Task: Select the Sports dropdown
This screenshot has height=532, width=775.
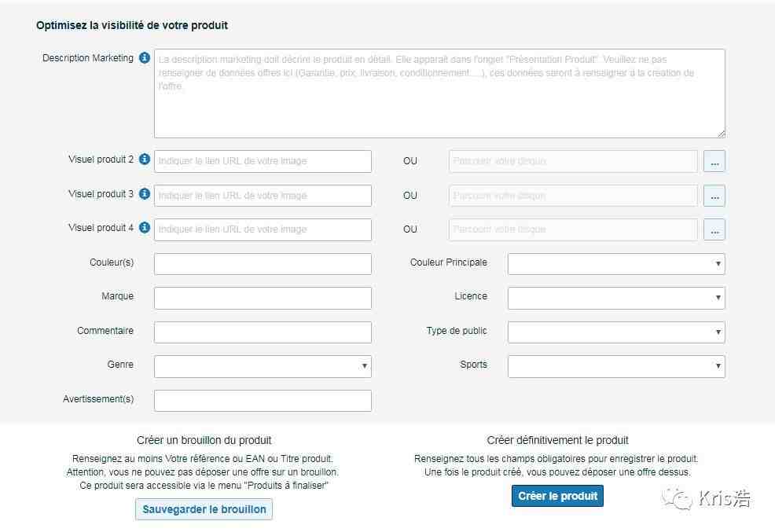Action: pos(616,366)
